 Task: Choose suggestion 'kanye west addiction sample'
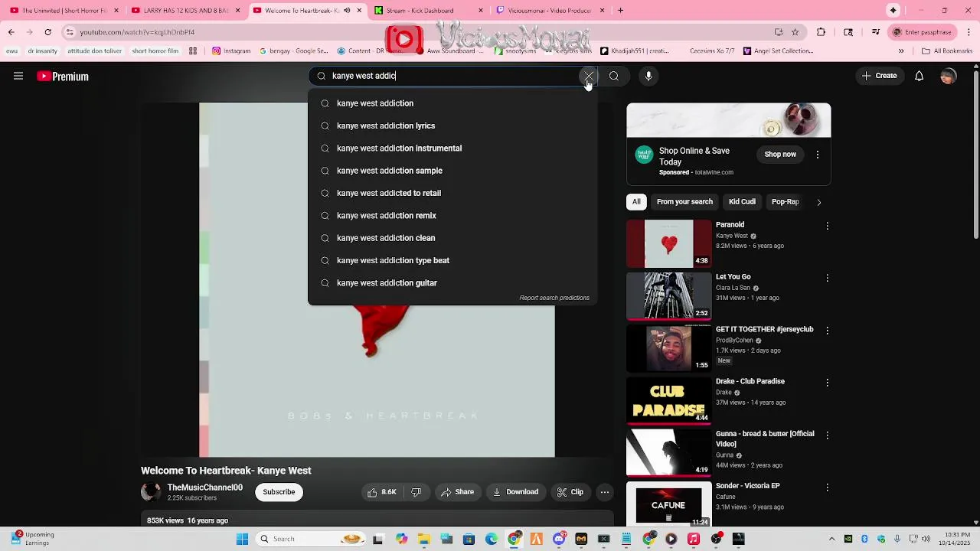tap(452, 171)
